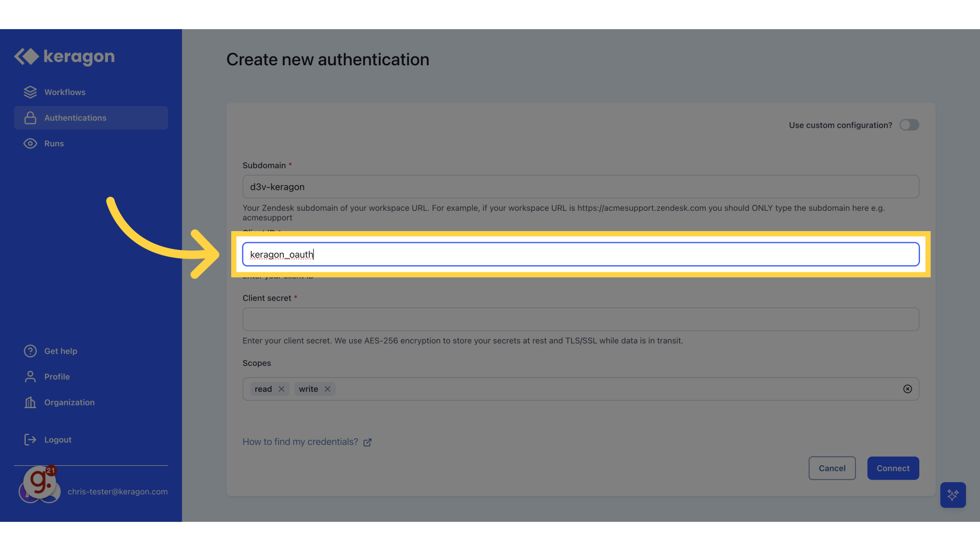Click the external link icon after credentials

click(x=367, y=442)
